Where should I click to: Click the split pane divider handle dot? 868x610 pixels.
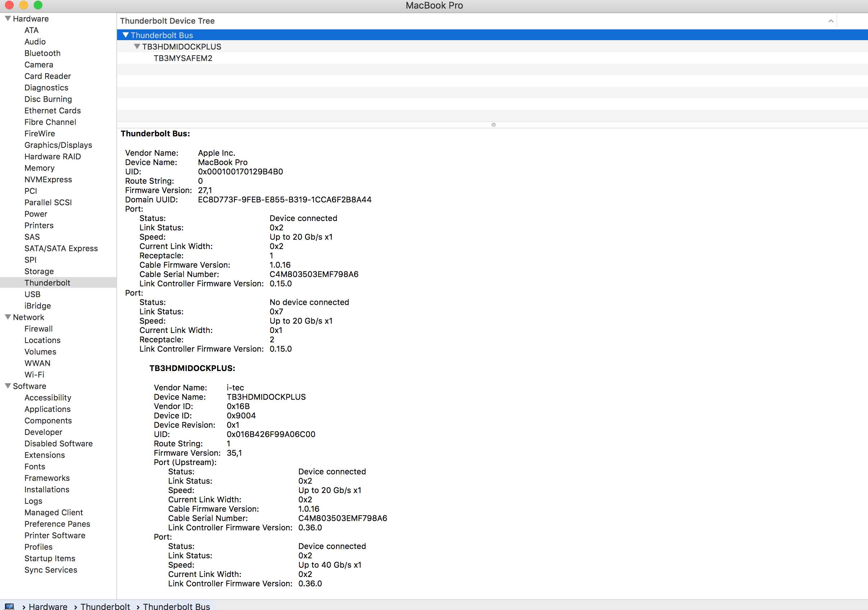(x=493, y=125)
